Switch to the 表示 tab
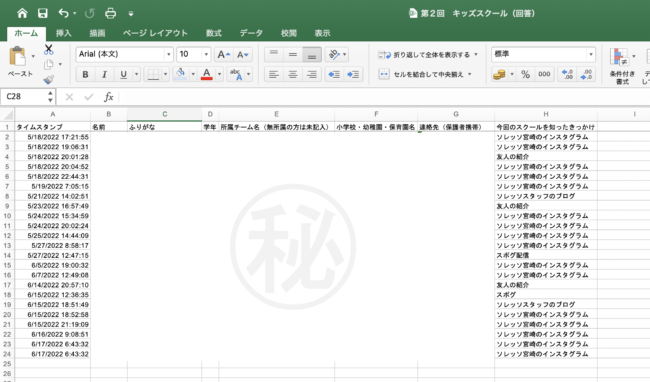The height and width of the screenshot is (382, 650). [322, 33]
